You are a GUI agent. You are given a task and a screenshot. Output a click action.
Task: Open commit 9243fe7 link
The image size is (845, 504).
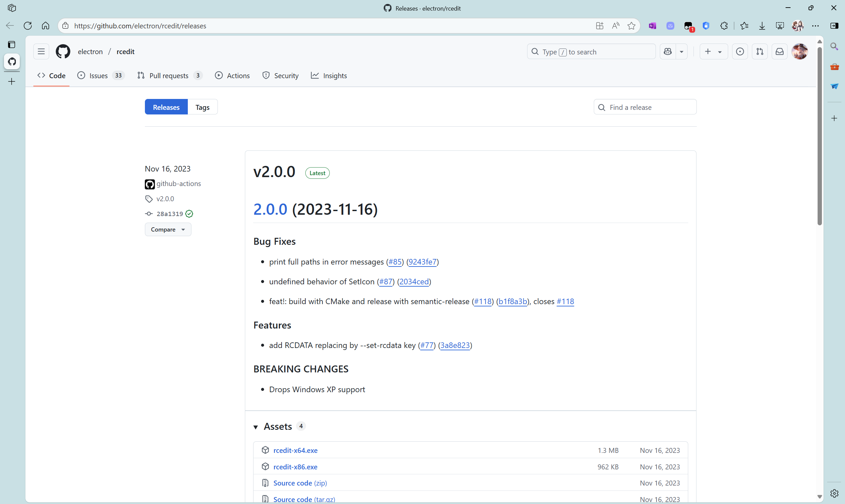tap(422, 262)
